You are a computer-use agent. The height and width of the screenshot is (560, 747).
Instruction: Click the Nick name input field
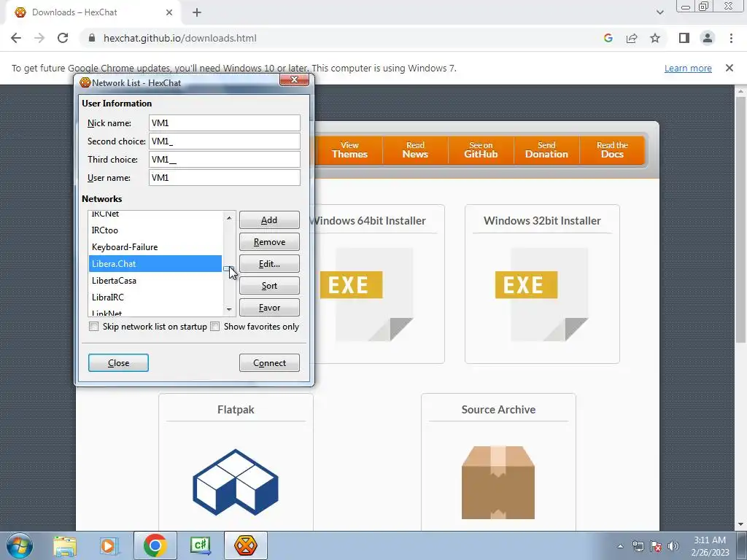[225, 122]
